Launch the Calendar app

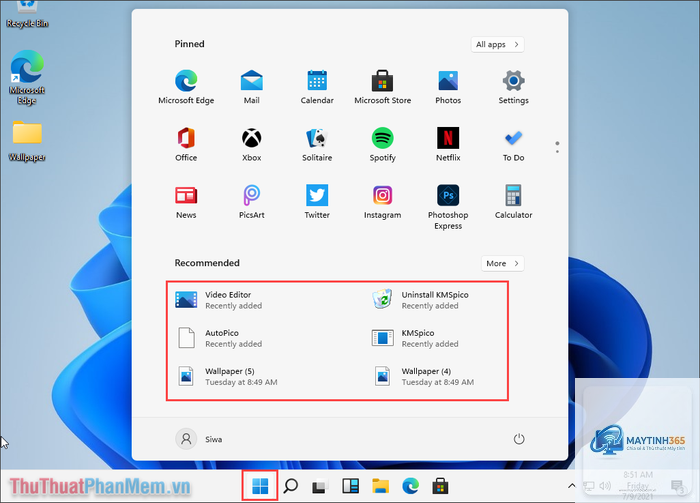pyautogui.click(x=317, y=87)
